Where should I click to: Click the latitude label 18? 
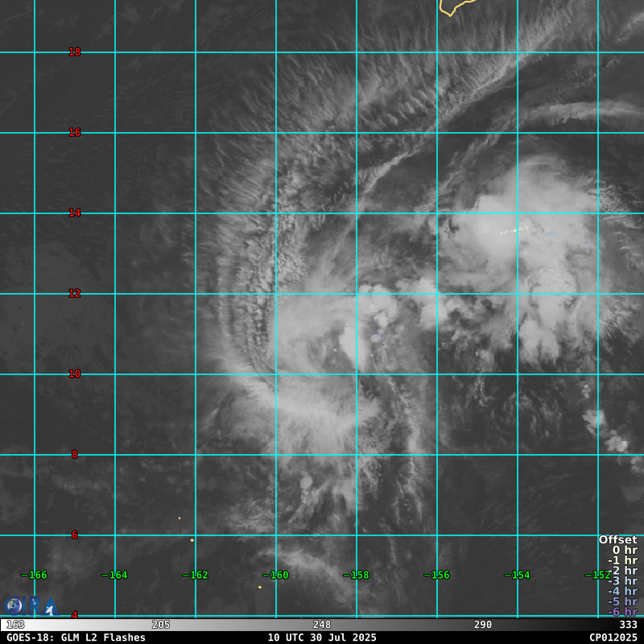75,52
